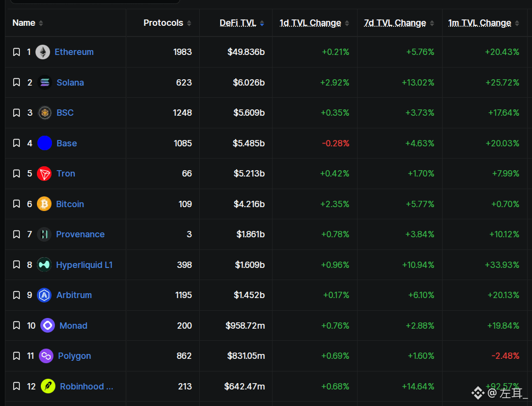
Task: Click the Base blue circle logo
Action: click(44, 143)
